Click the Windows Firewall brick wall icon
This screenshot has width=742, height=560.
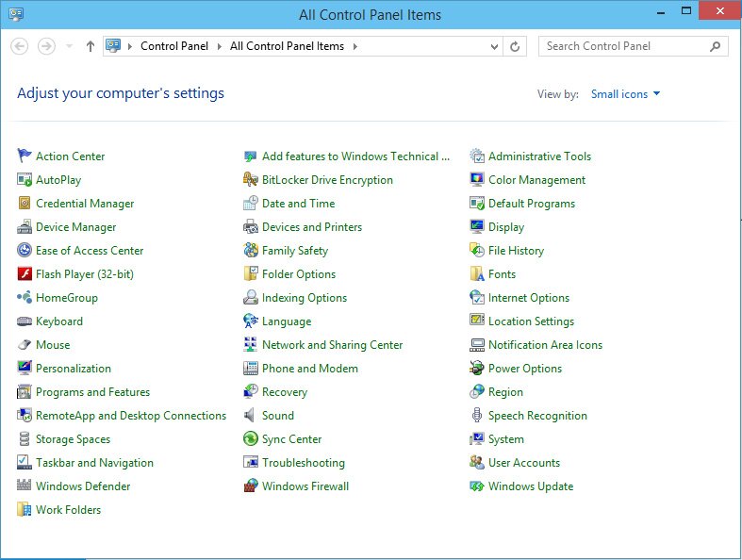tap(251, 486)
